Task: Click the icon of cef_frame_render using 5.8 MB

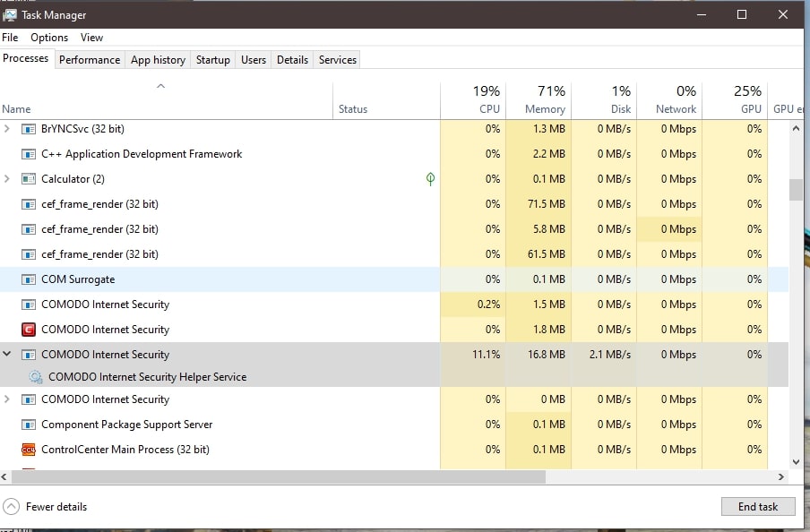Action: coord(29,229)
